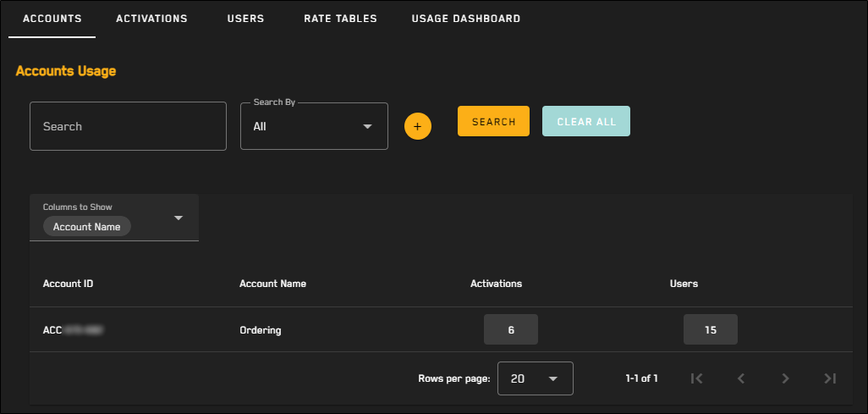Click the 1-1 of 1 pagination text
This screenshot has width=868, height=414.
pyautogui.click(x=641, y=378)
